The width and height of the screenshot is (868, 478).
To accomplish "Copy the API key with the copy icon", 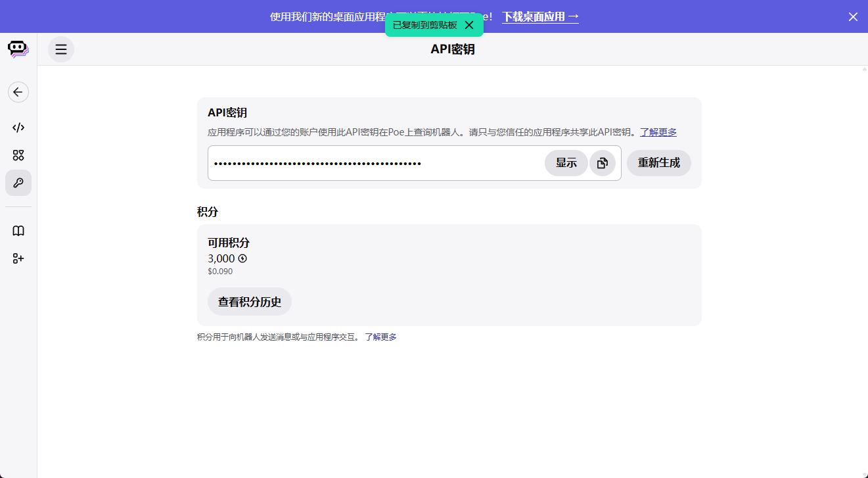I will pos(603,163).
